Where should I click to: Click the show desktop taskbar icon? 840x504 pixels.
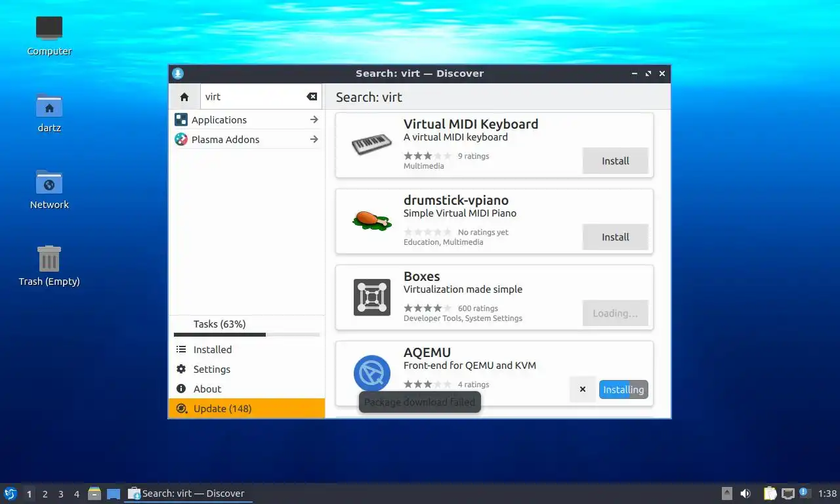pyautogui.click(x=114, y=493)
